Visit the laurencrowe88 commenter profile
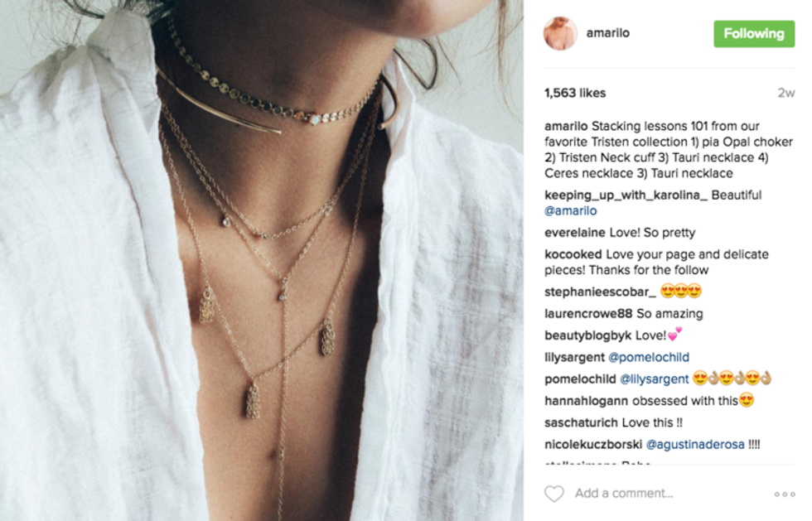 [x=588, y=314]
